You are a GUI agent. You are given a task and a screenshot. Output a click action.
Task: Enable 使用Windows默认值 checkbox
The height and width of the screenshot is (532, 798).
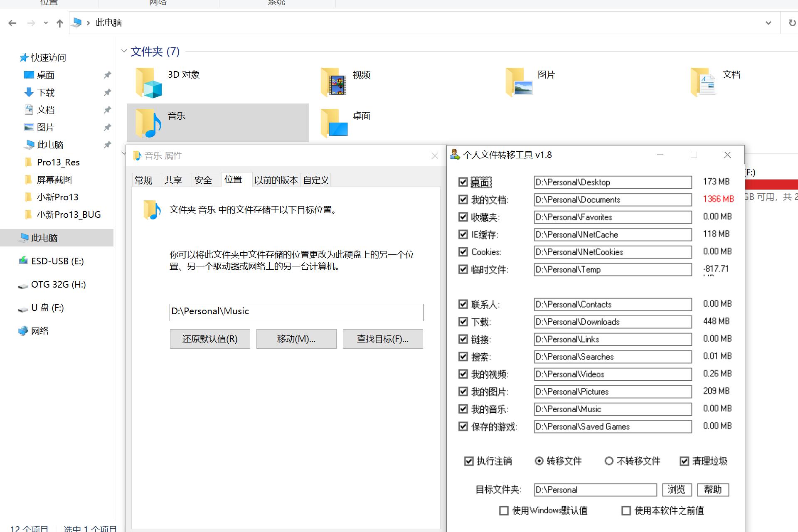tap(504, 510)
